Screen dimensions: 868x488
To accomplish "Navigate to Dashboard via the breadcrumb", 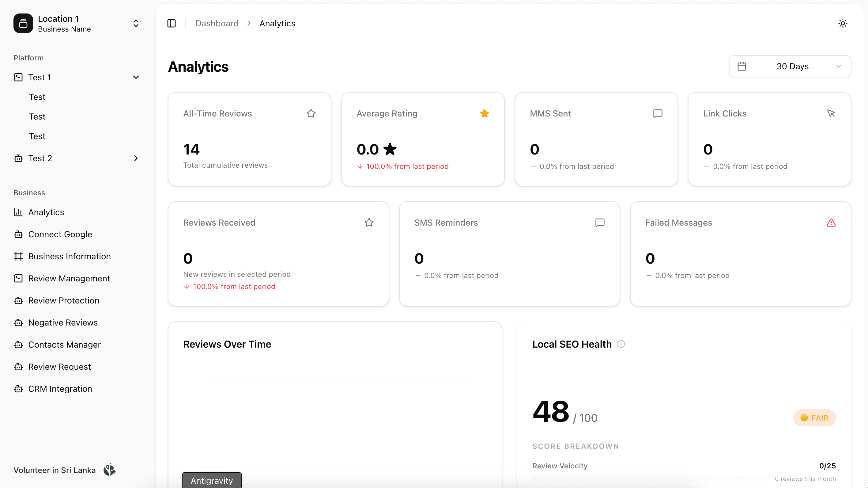I will (x=217, y=23).
